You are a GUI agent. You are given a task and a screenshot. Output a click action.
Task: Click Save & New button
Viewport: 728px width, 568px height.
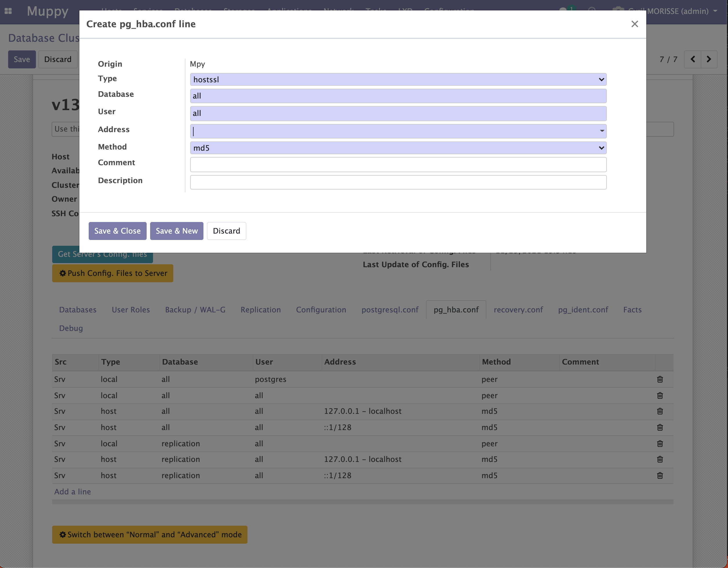(177, 231)
